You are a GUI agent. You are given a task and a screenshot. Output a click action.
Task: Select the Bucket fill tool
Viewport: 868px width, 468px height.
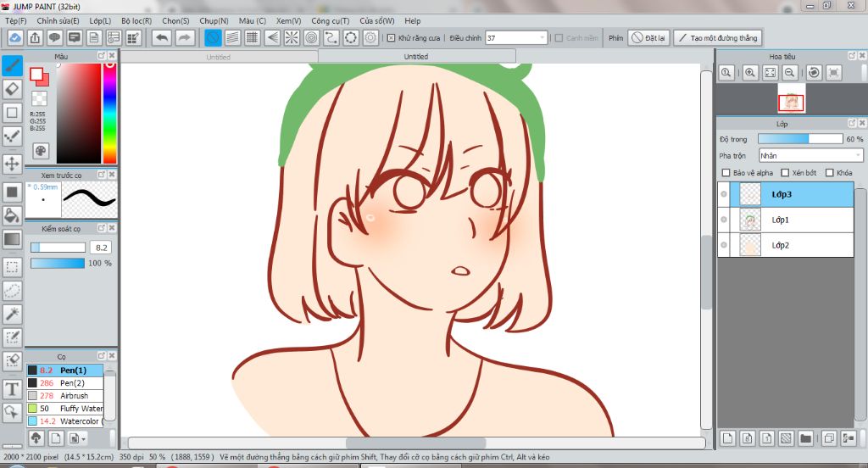12,215
